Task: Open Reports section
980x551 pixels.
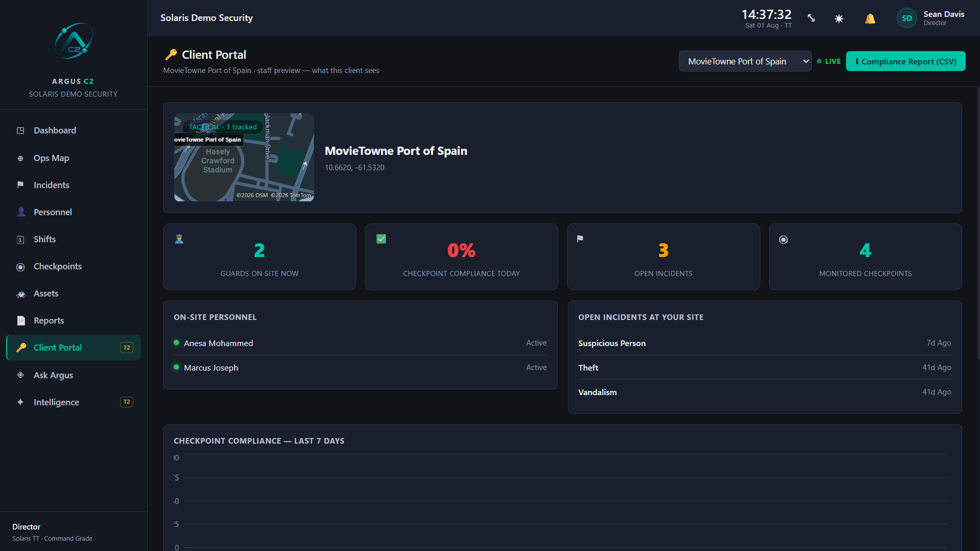Action: [x=74, y=321]
